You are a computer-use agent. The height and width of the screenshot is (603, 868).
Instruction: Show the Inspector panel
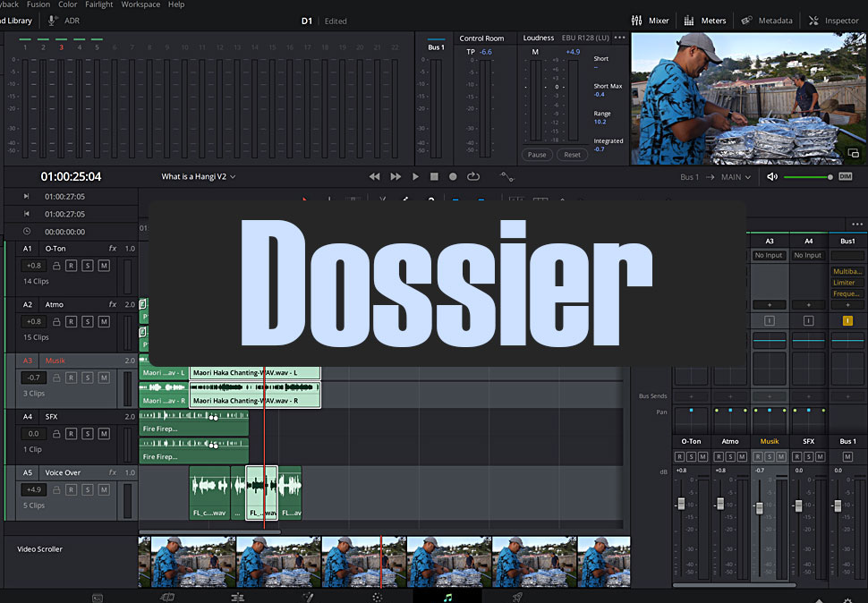click(834, 21)
